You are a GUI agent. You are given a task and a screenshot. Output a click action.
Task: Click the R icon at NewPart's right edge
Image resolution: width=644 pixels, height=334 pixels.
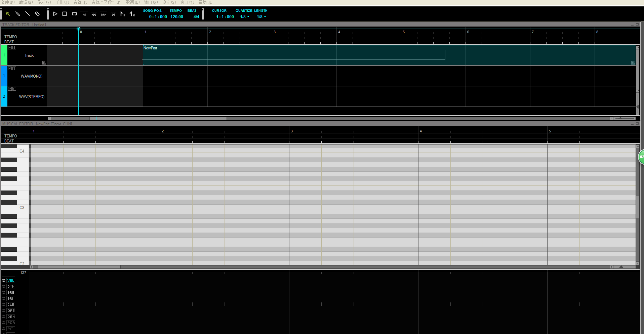pos(633,63)
